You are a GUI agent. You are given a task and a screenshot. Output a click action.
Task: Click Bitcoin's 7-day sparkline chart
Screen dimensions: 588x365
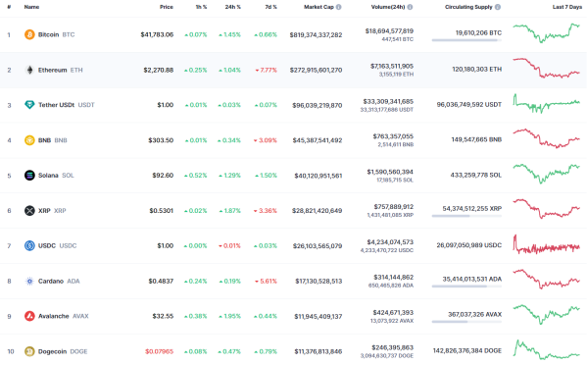547,33
